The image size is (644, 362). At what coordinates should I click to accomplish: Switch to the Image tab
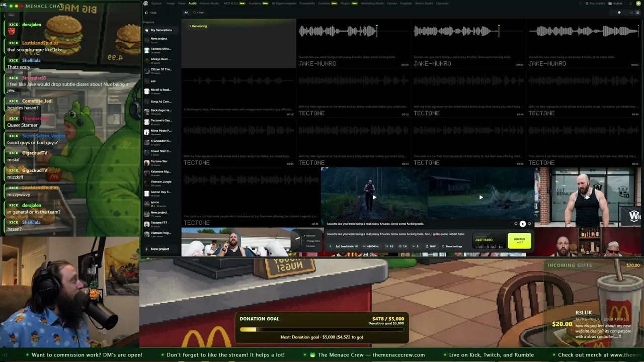tap(171, 4)
